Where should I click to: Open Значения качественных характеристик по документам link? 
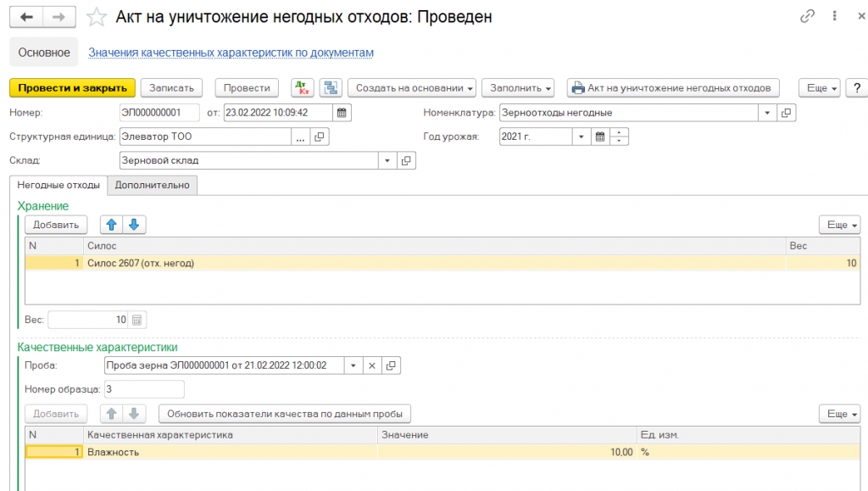click(231, 53)
